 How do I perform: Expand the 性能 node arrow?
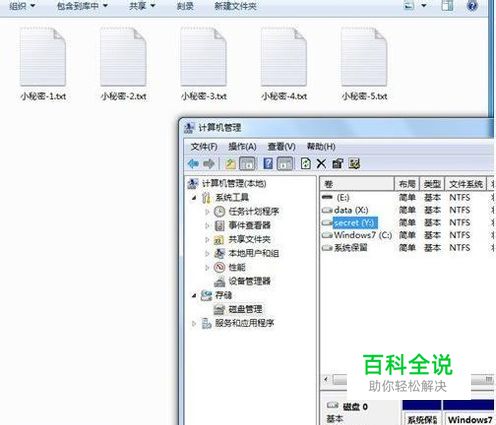207,268
